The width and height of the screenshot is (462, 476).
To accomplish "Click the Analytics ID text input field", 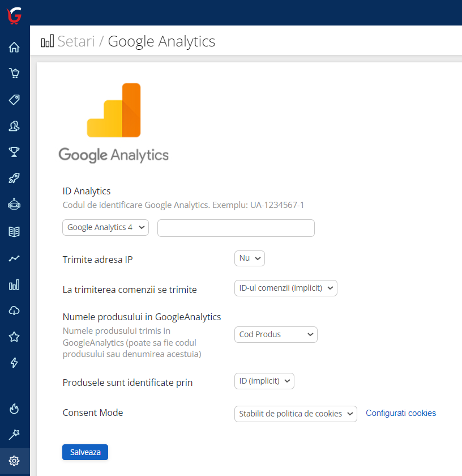I will tap(236, 228).
